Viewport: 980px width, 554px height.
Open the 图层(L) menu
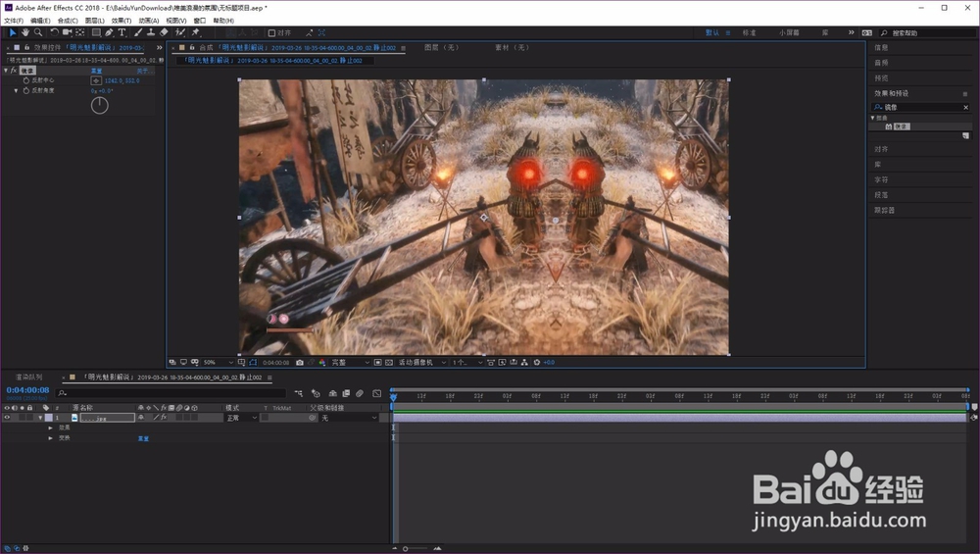tap(94, 21)
